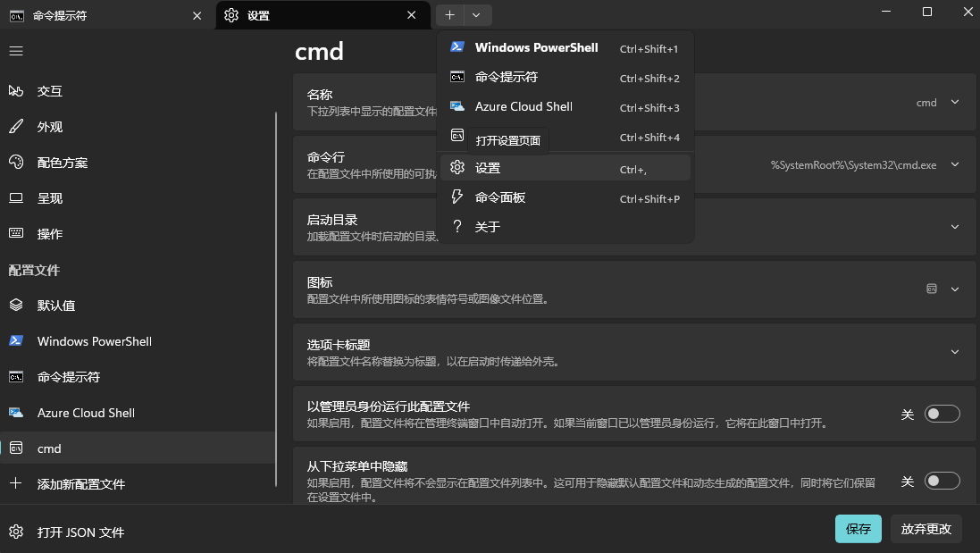Choose 设置 in the dropdown menu
980x553 pixels.
[565, 167]
